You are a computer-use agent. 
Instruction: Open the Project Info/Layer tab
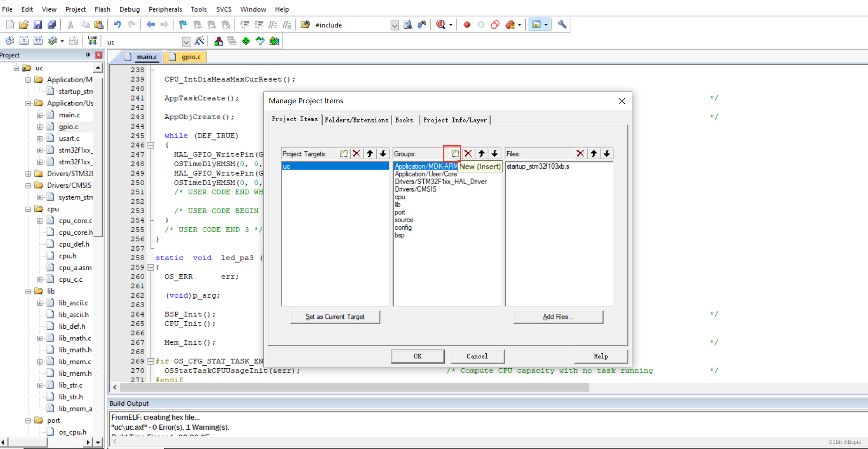[455, 120]
